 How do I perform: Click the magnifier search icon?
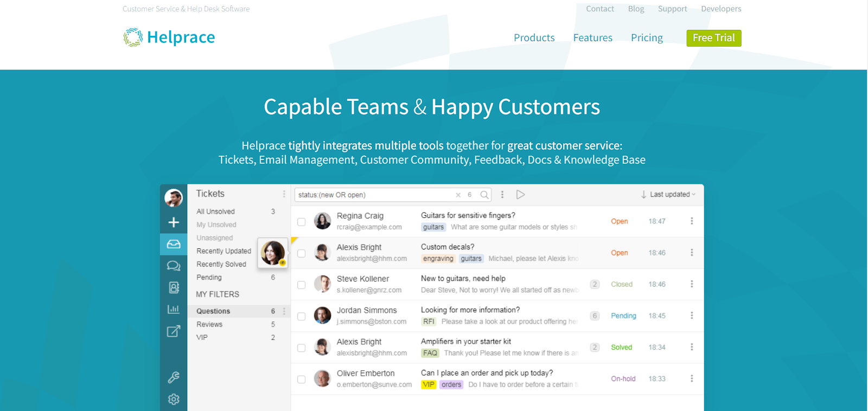(484, 195)
